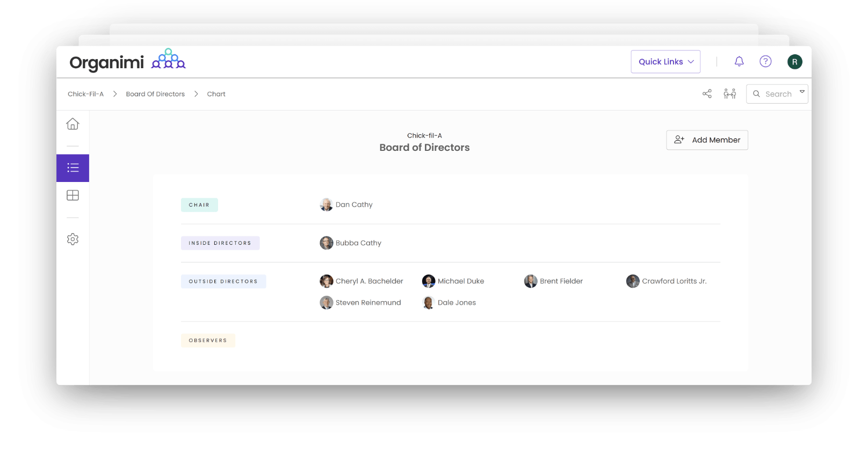Click Michael Duke's photo
This screenshot has height=466, width=868.
[x=429, y=281]
